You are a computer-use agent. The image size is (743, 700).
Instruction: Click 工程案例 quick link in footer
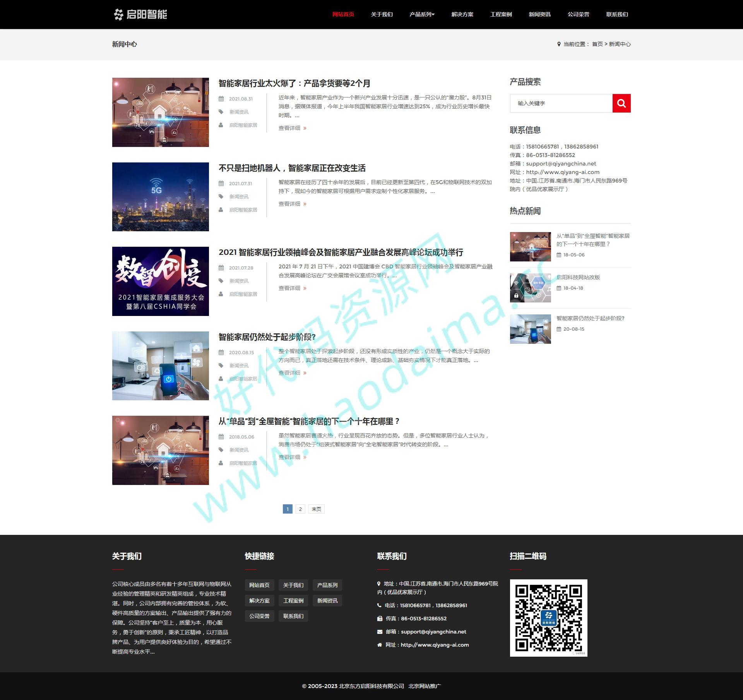pyautogui.click(x=293, y=601)
